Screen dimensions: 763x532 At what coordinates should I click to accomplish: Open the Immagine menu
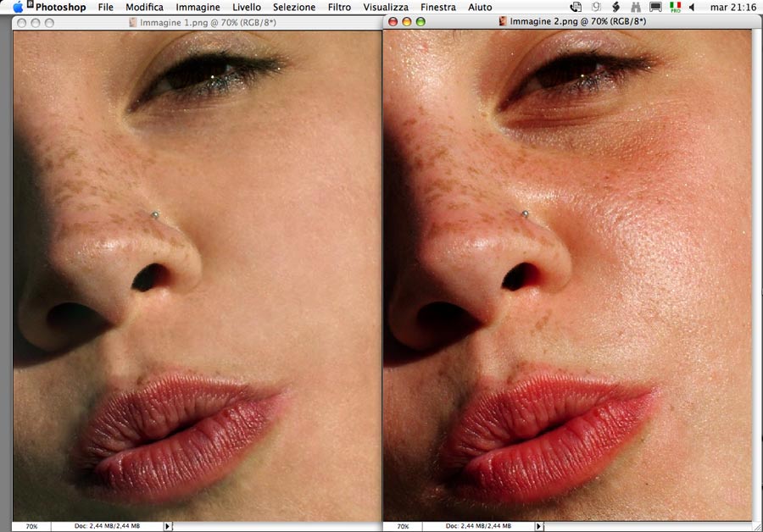(198, 7)
